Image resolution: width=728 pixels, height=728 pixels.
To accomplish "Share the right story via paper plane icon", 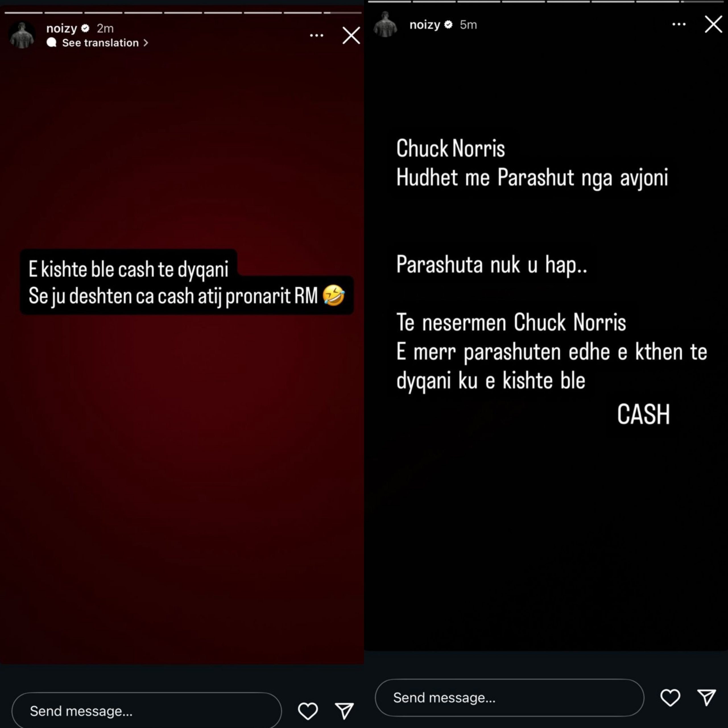I will click(x=706, y=698).
